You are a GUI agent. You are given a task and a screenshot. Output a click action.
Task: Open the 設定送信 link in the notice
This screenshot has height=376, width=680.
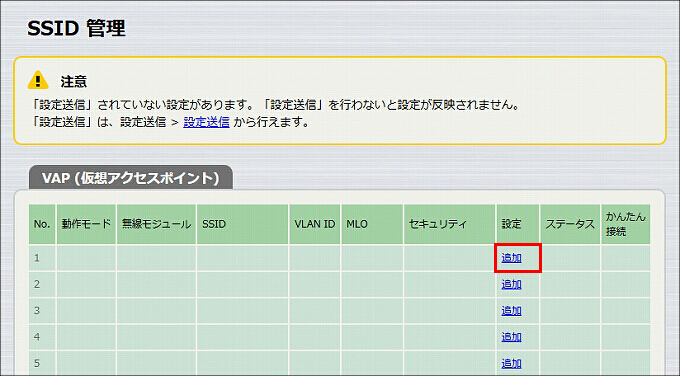[206, 122]
